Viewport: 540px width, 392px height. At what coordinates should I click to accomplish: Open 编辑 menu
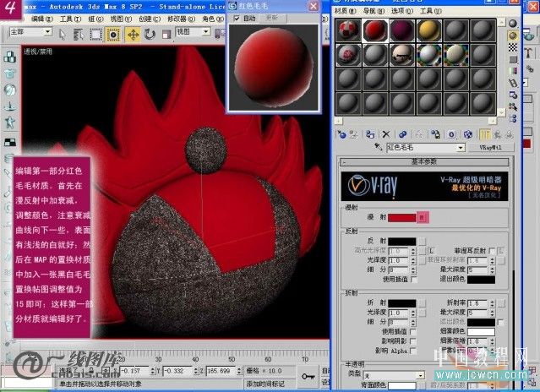[x=42, y=19]
